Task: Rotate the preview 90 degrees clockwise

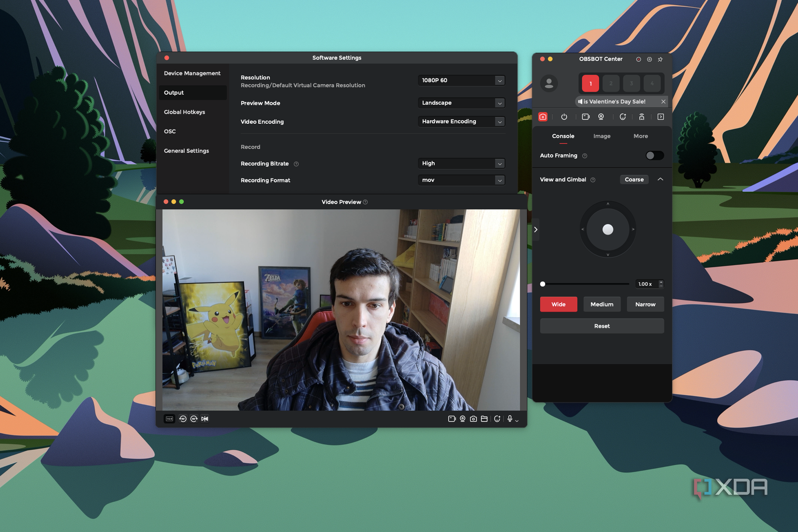Action: (194, 419)
